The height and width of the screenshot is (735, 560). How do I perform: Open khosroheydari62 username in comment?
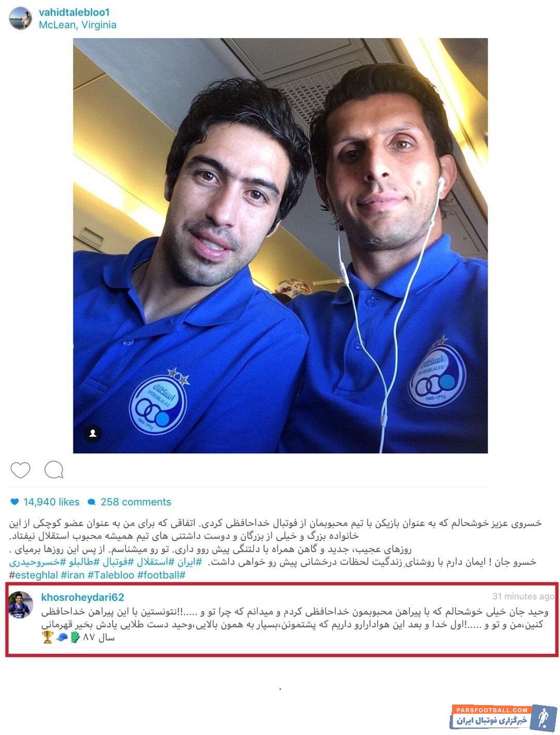click(x=83, y=597)
